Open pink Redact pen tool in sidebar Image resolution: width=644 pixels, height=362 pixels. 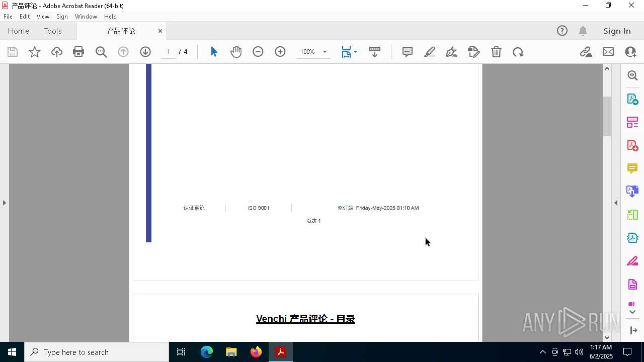point(632,261)
